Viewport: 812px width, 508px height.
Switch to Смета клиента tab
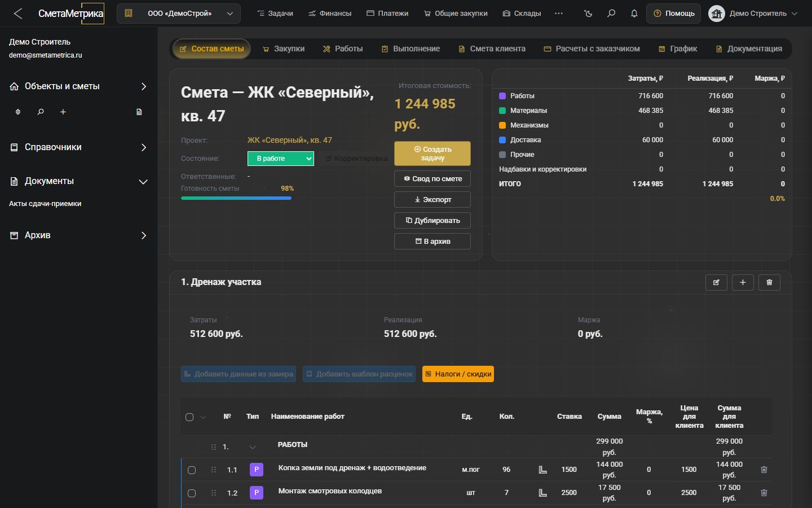492,49
